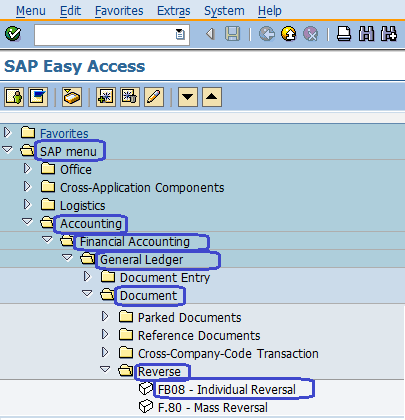Click the Find binoculars icon
The image size is (405, 420).
pyautogui.click(x=366, y=34)
